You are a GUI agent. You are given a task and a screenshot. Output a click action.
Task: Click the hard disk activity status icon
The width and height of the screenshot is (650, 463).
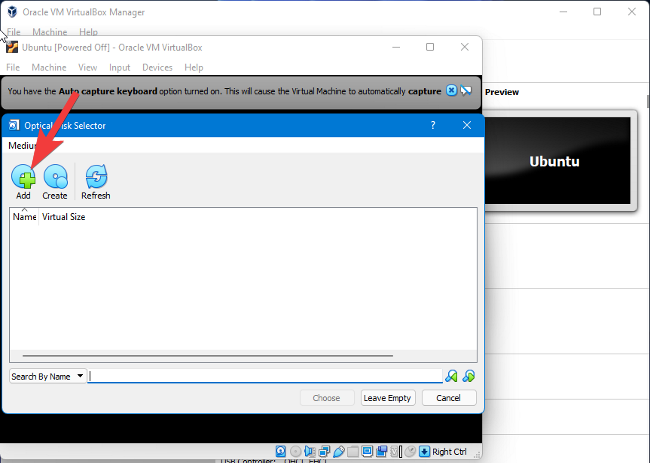281,451
